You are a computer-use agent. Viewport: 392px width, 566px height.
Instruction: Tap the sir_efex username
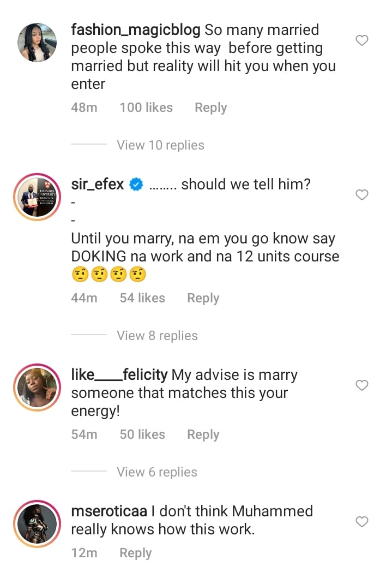point(98,184)
